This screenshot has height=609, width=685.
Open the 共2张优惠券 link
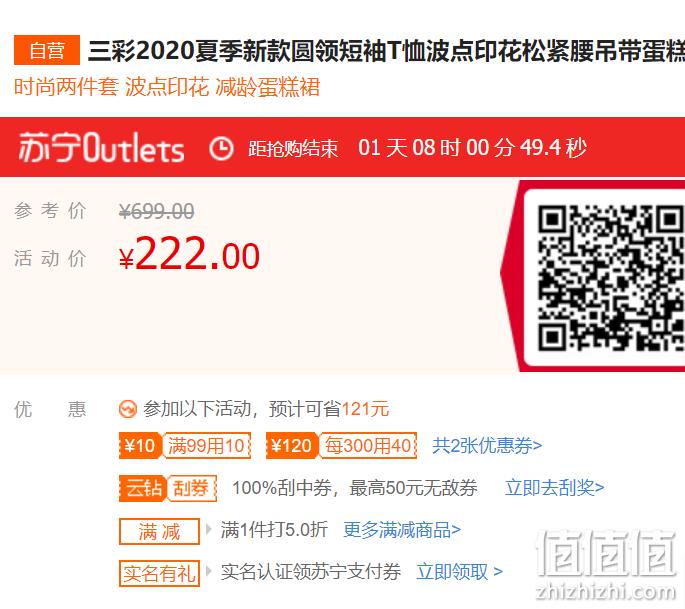point(487,446)
